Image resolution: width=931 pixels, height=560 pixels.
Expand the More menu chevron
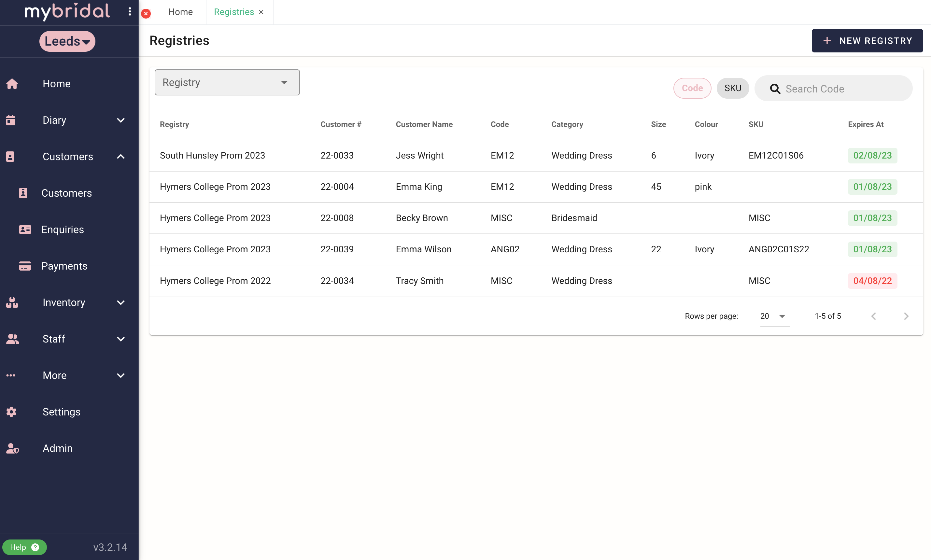(121, 375)
